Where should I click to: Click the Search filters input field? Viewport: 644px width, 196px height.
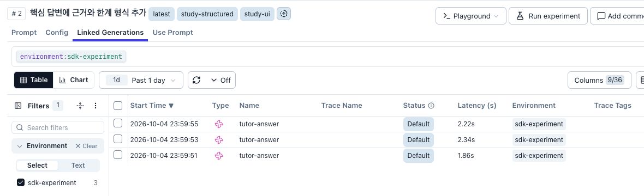coord(58,127)
